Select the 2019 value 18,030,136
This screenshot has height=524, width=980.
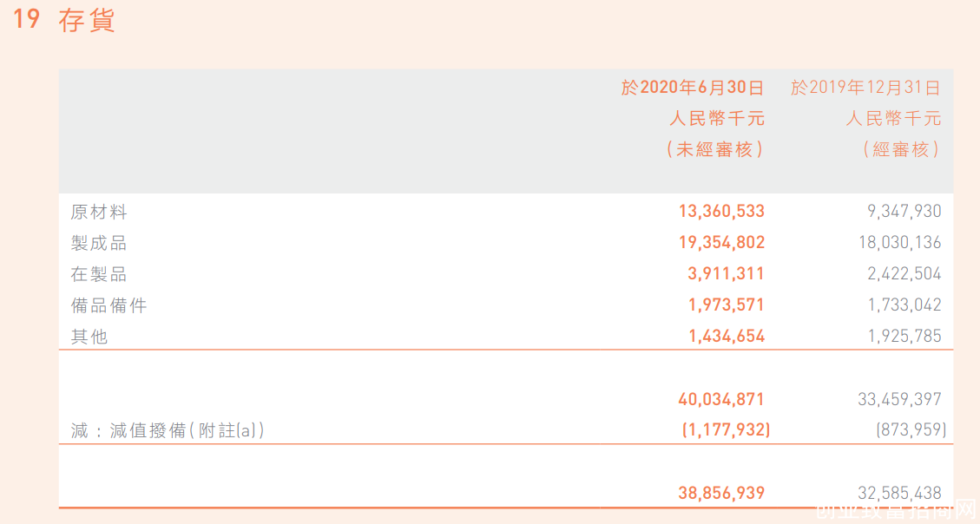pyautogui.click(x=900, y=242)
